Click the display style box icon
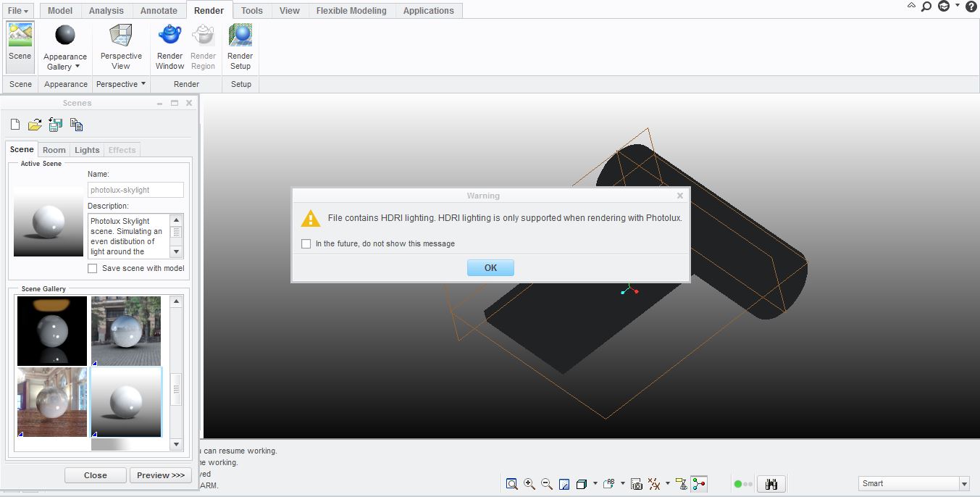Image resolution: width=980 pixels, height=497 pixels. [x=581, y=484]
